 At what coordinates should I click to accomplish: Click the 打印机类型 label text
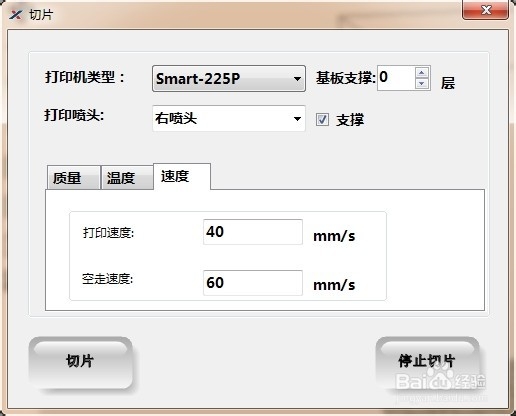pyautogui.click(x=85, y=77)
